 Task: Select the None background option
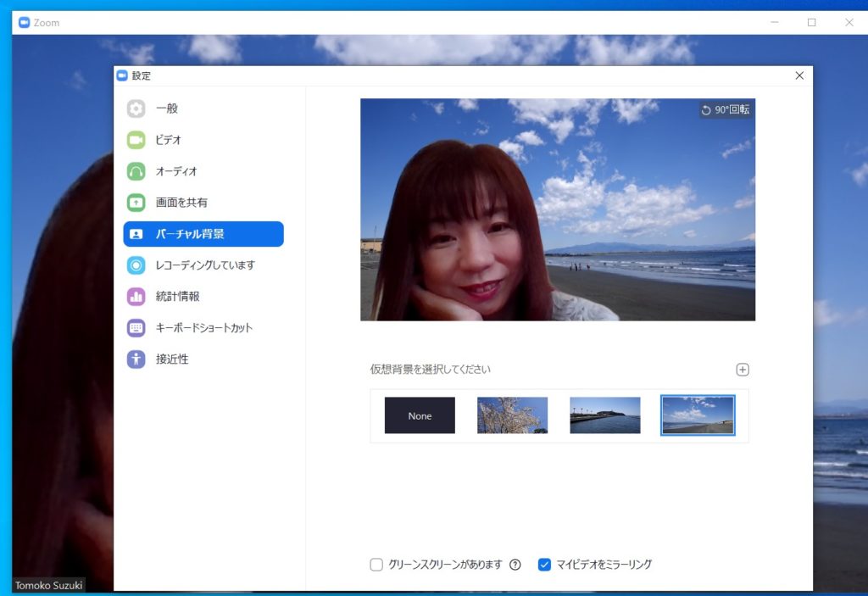(420, 415)
